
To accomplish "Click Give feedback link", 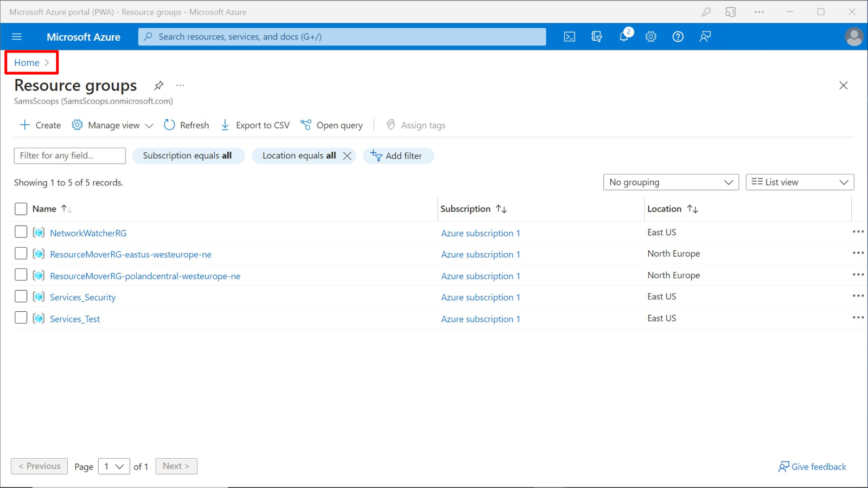I will pos(812,467).
